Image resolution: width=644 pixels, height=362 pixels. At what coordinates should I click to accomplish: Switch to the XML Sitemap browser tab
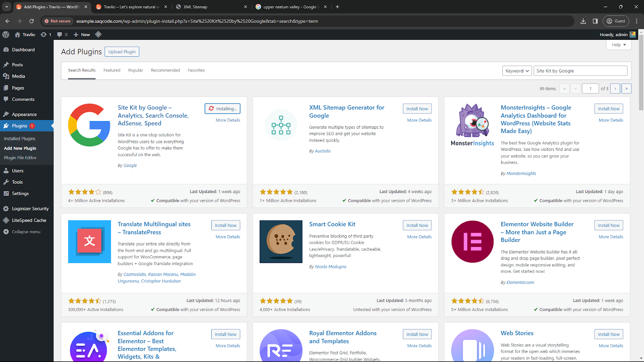211,7
